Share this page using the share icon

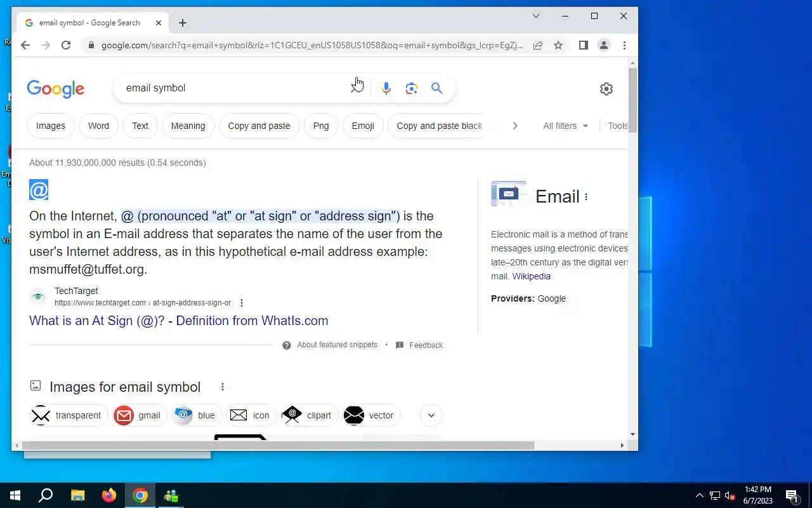point(538,45)
